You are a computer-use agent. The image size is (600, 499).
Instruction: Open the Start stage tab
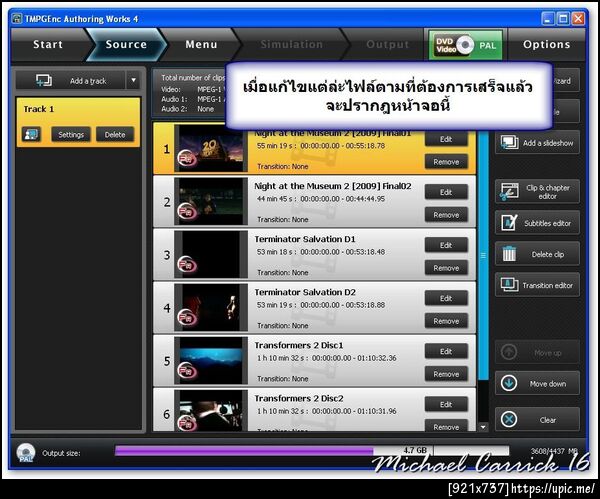tap(48, 44)
